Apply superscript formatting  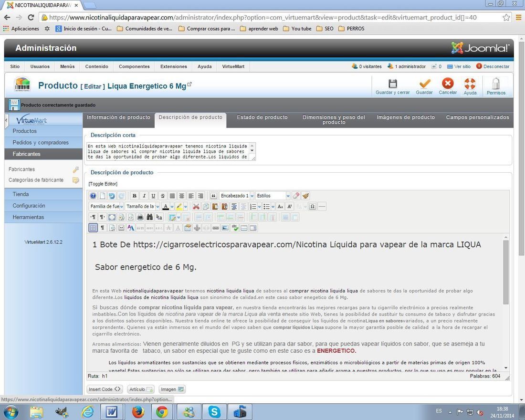(290, 207)
